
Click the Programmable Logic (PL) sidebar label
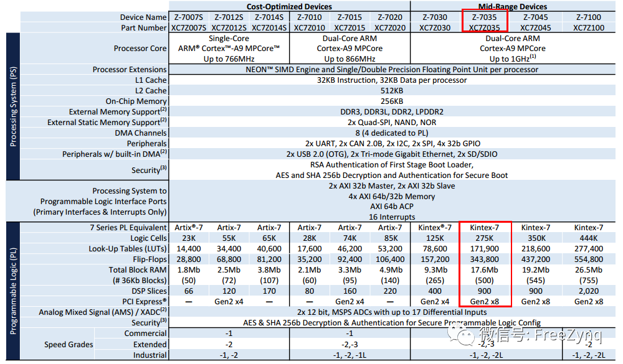click(x=13, y=291)
